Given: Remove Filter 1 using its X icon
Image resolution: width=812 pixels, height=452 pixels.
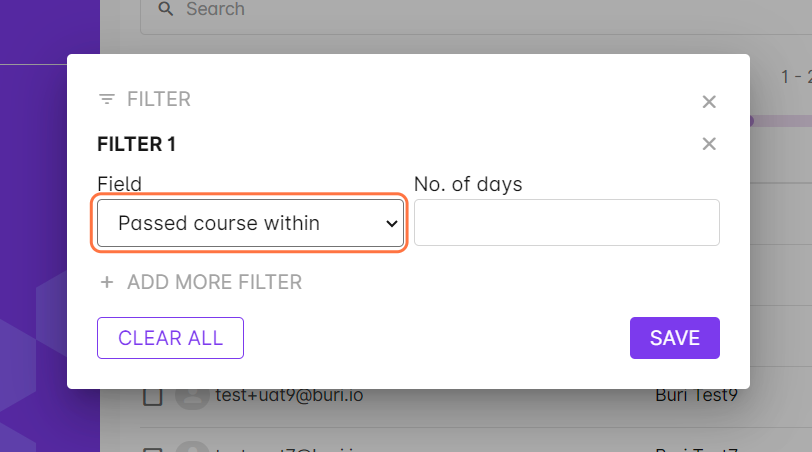Looking at the screenshot, I should (709, 144).
